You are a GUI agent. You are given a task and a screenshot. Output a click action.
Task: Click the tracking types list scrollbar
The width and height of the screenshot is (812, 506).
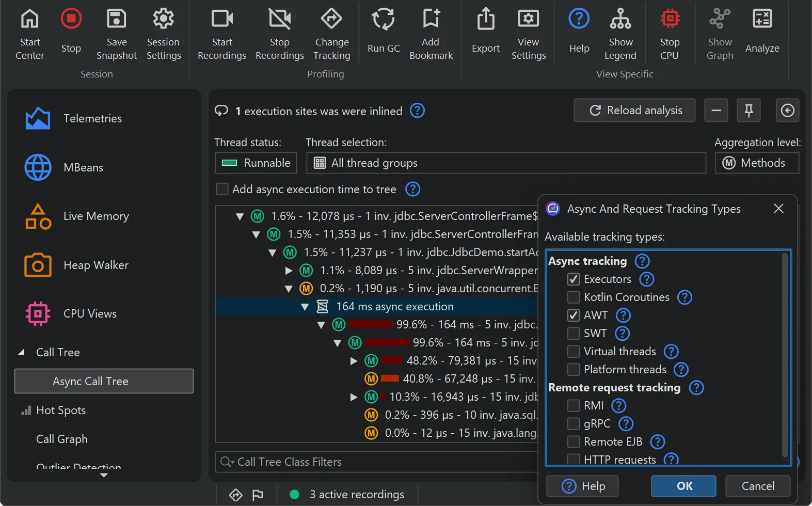tap(785, 355)
